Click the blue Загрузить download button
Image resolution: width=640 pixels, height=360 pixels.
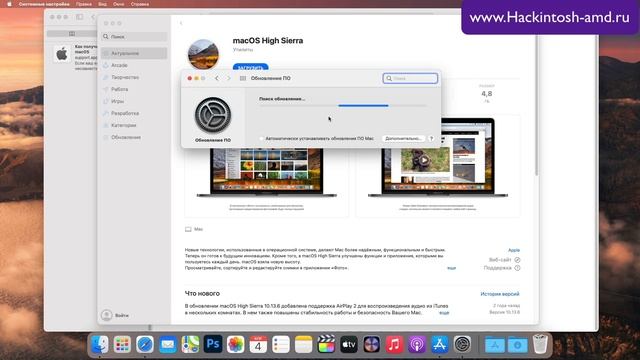[250, 67]
